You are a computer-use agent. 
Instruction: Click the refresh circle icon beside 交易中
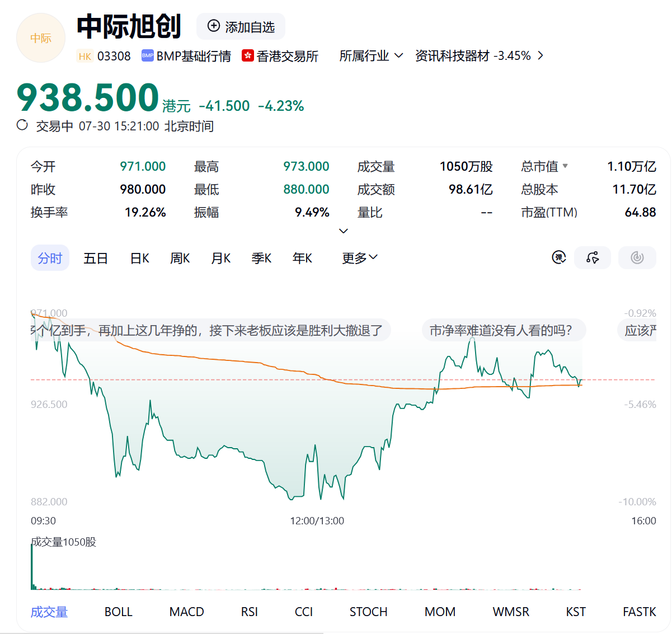click(x=22, y=125)
